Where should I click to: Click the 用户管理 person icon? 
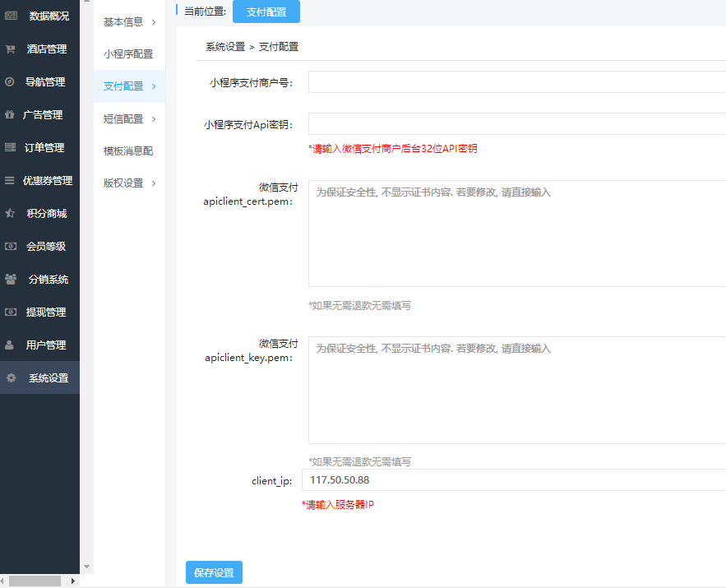[x=9, y=345]
